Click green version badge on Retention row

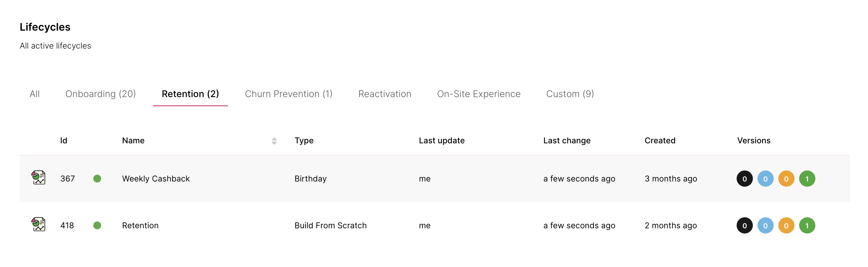pos(807,225)
